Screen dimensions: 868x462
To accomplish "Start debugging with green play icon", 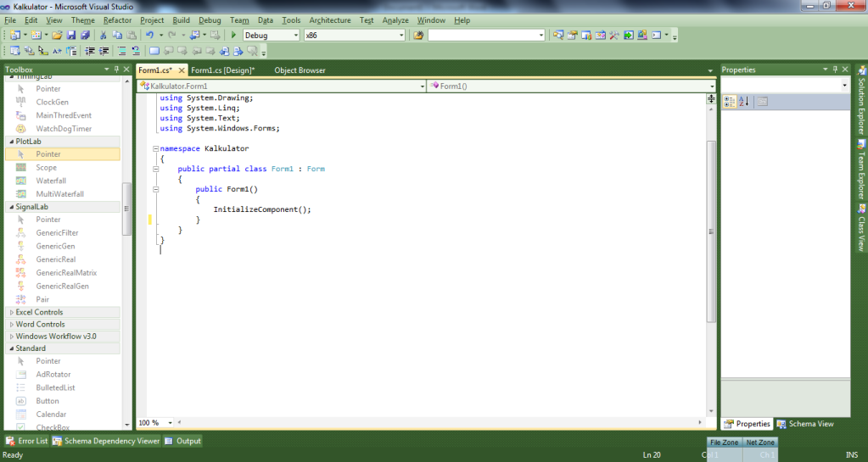I will point(233,35).
